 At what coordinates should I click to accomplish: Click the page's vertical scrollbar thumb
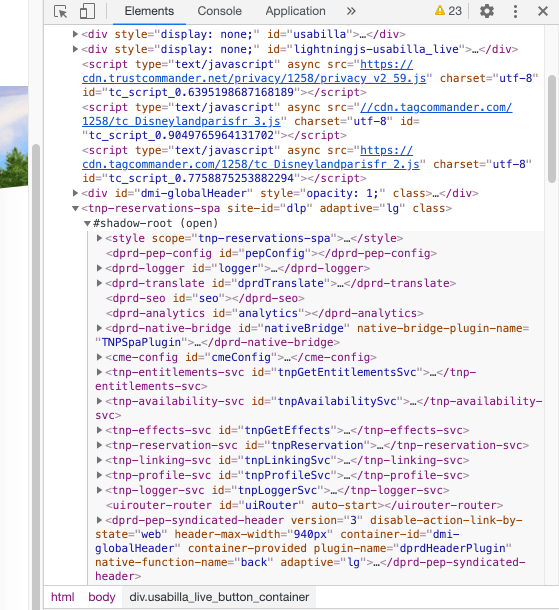(36, 377)
